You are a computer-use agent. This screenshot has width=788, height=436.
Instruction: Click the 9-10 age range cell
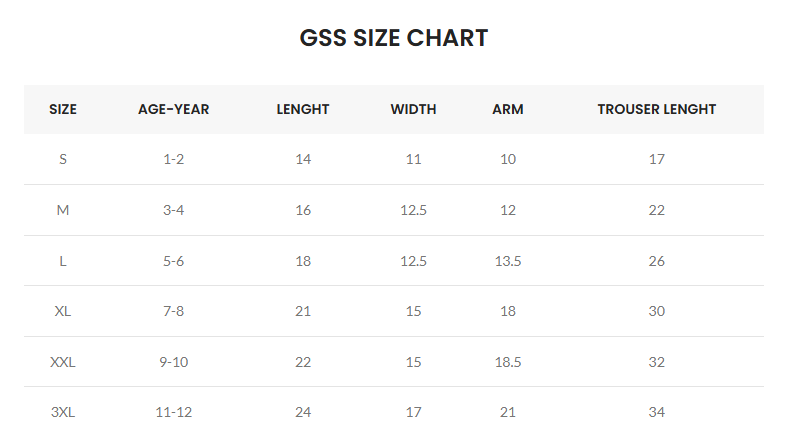pyautogui.click(x=174, y=362)
